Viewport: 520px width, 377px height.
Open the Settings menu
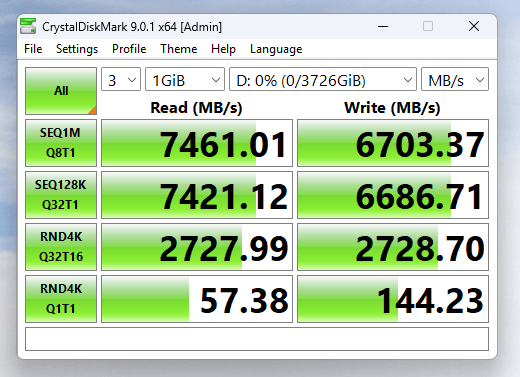coord(77,49)
